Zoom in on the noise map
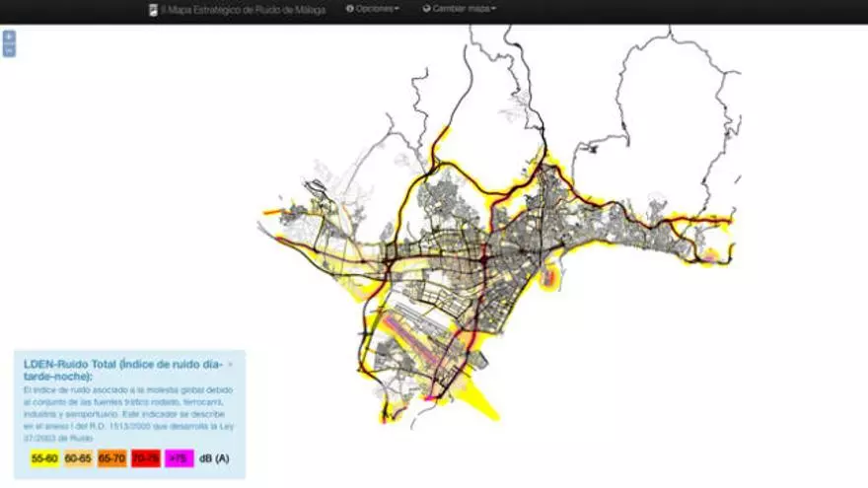 (9, 36)
